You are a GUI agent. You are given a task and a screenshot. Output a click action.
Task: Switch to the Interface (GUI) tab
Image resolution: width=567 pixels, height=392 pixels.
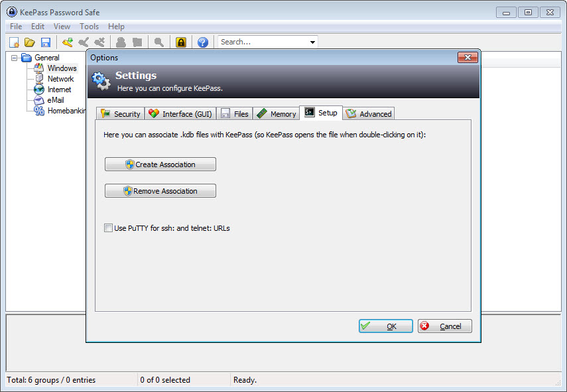coord(180,113)
